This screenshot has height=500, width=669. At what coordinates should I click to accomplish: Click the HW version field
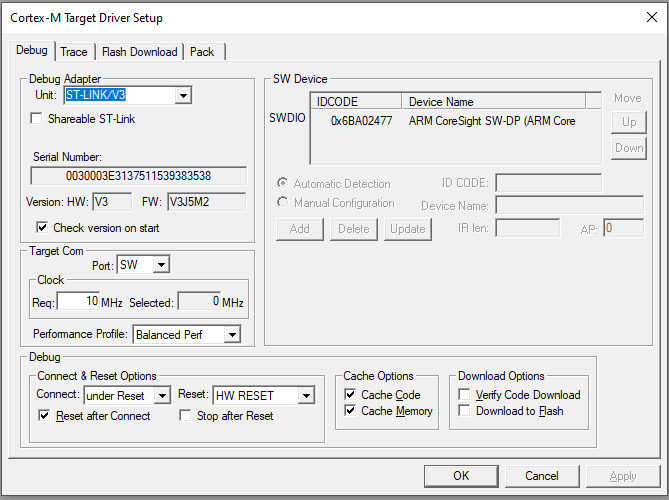tap(112, 201)
